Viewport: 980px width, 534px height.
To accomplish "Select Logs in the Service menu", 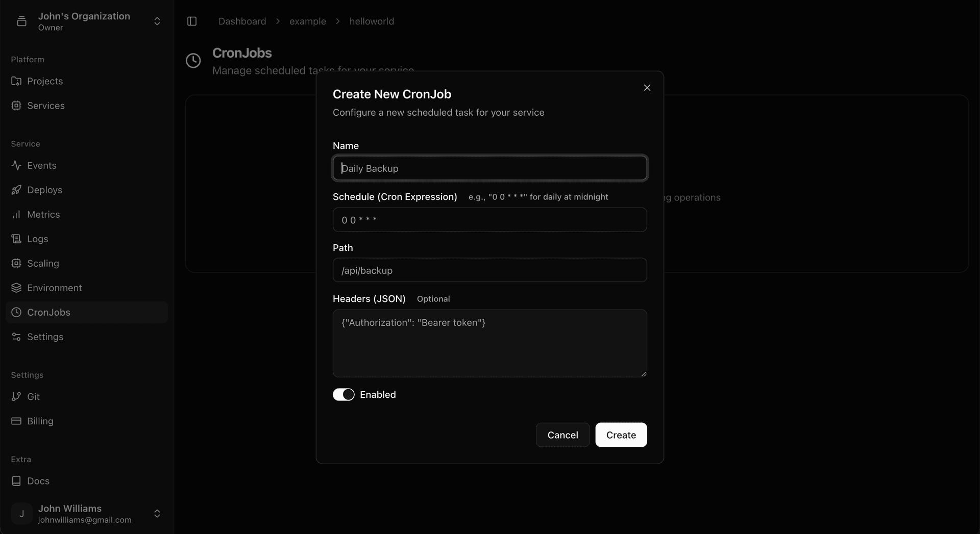I will [87, 239].
